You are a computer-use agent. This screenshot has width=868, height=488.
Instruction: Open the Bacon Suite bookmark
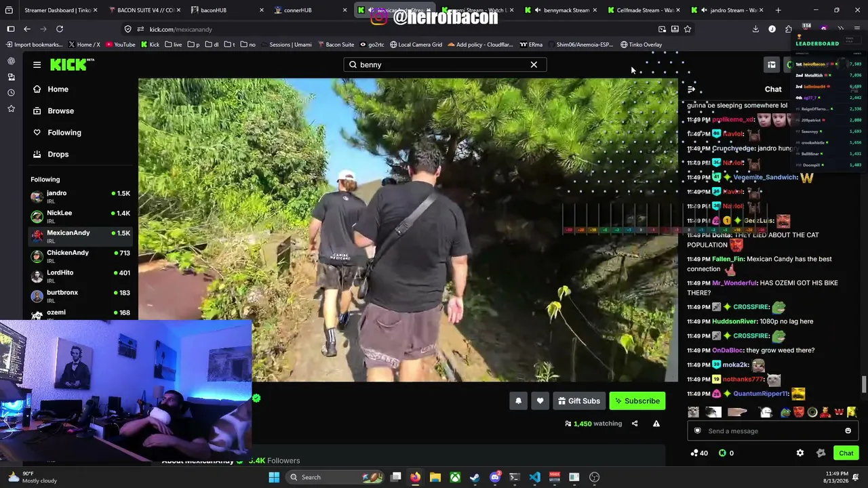coord(335,45)
